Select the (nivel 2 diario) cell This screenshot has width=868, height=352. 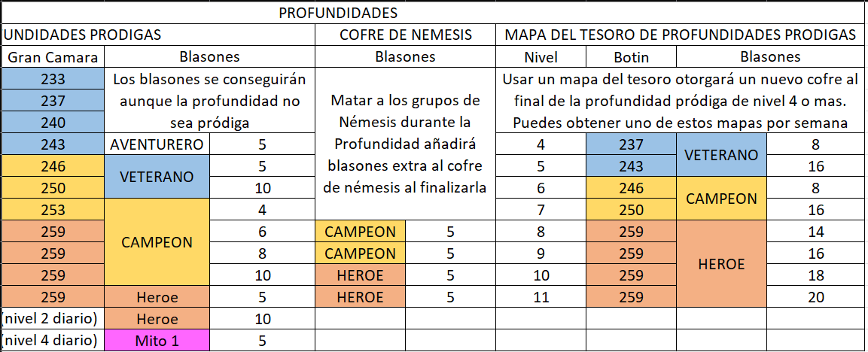point(53,319)
